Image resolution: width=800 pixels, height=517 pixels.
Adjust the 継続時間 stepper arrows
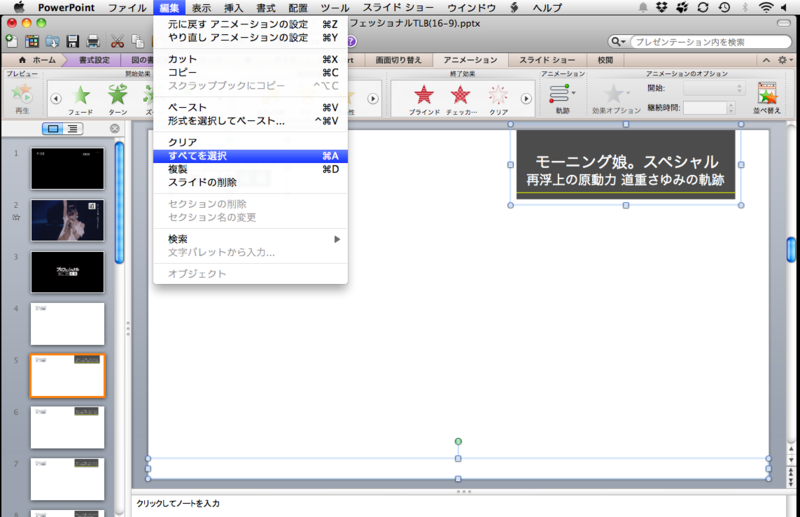click(x=731, y=108)
